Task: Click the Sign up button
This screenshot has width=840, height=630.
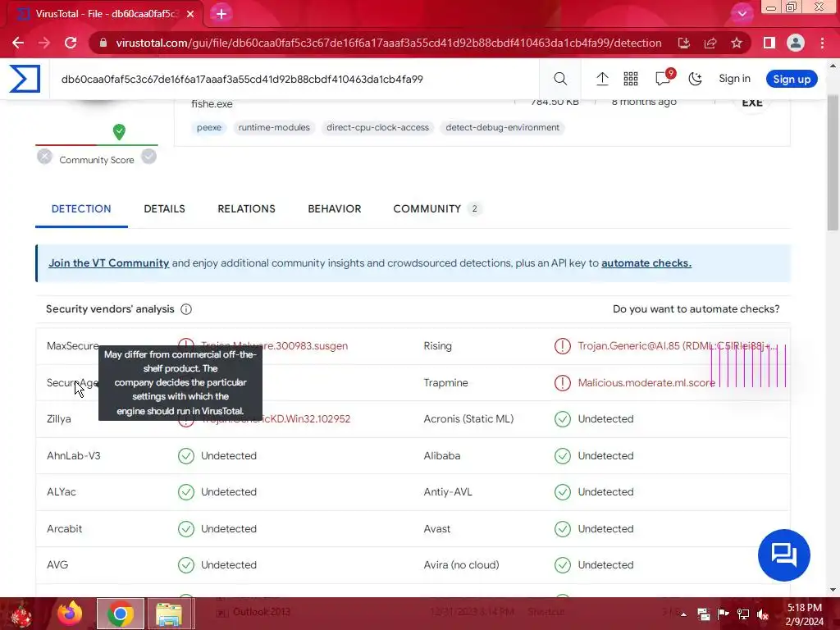Action: point(792,79)
